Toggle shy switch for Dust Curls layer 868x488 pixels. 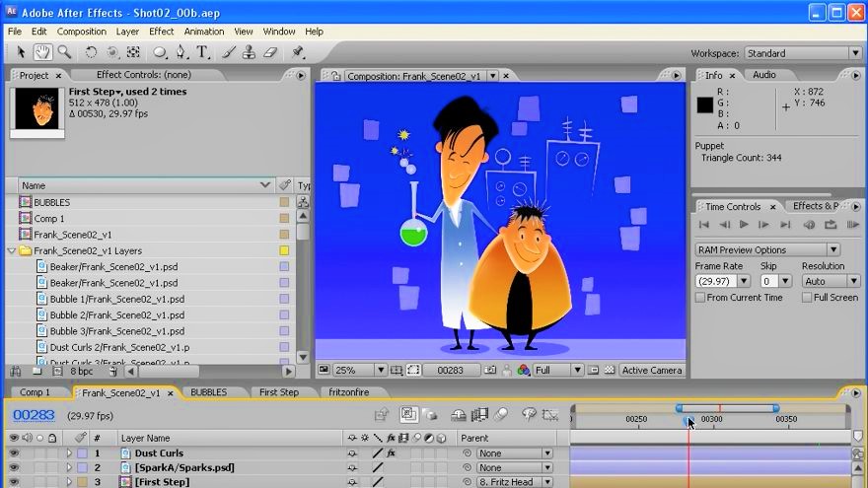click(x=352, y=453)
